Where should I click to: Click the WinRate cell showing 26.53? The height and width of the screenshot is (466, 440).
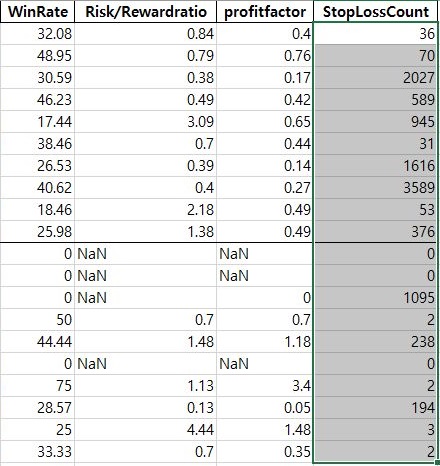(37, 166)
